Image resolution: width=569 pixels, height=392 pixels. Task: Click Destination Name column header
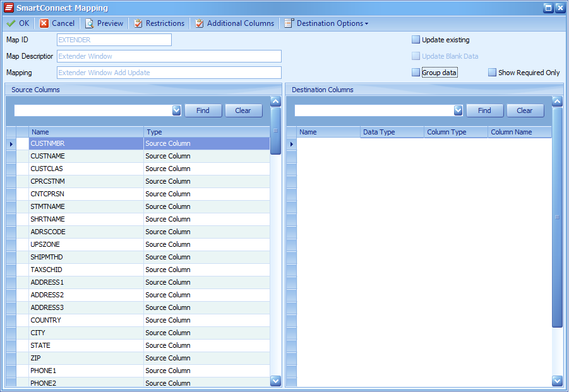click(328, 132)
